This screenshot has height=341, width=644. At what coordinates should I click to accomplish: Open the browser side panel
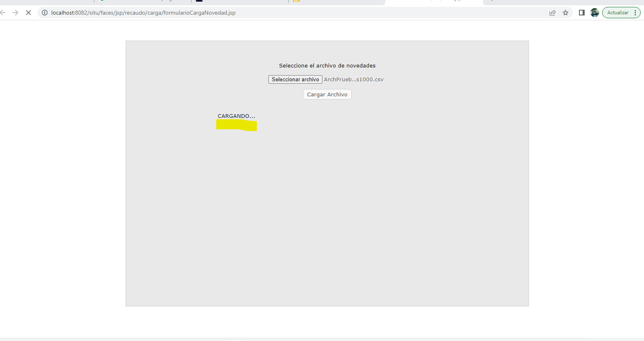point(582,13)
